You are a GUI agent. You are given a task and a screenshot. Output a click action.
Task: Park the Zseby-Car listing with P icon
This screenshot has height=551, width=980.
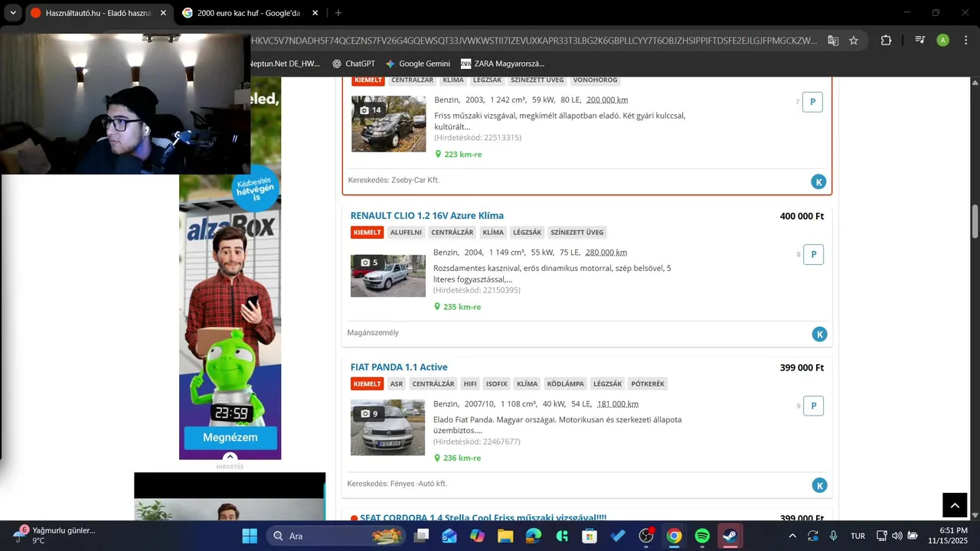pos(812,102)
